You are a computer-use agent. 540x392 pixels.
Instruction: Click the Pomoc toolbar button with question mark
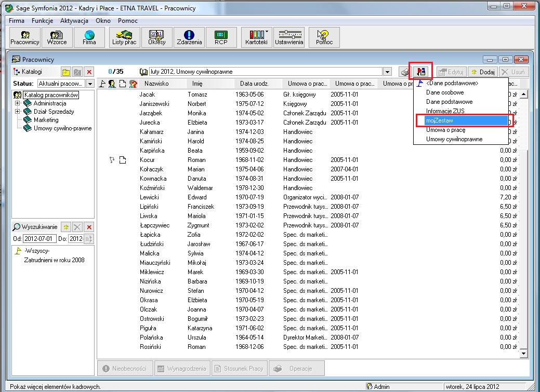click(x=324, y=37)
